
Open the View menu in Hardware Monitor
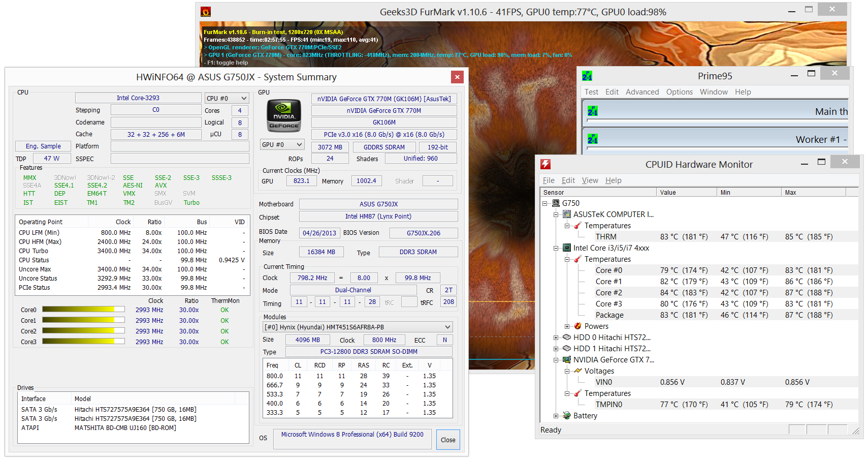coord(590,180)
